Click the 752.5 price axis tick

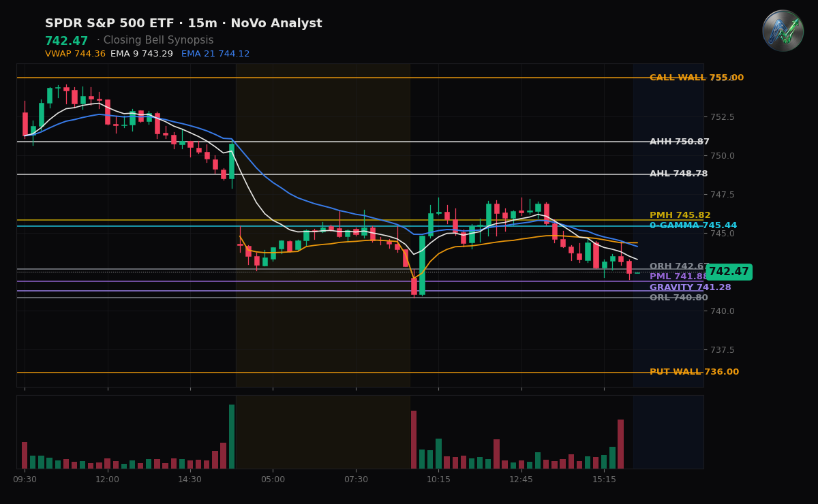point(723,117)
